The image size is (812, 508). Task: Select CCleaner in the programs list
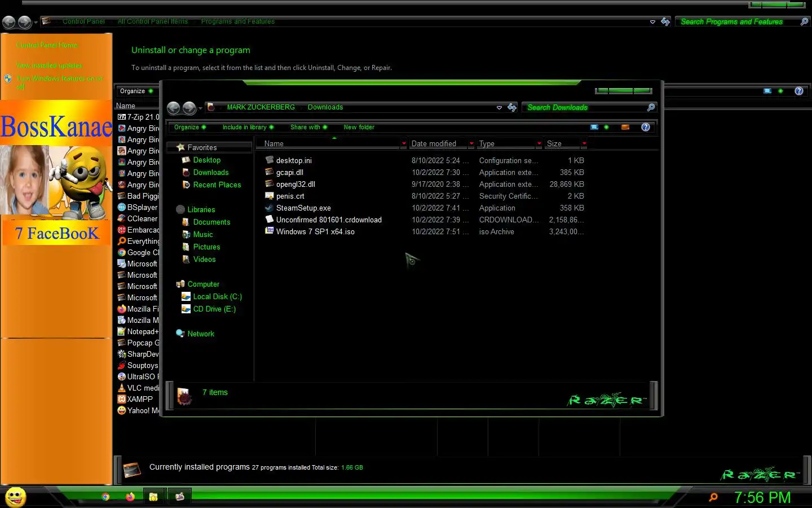pos(138,218)
